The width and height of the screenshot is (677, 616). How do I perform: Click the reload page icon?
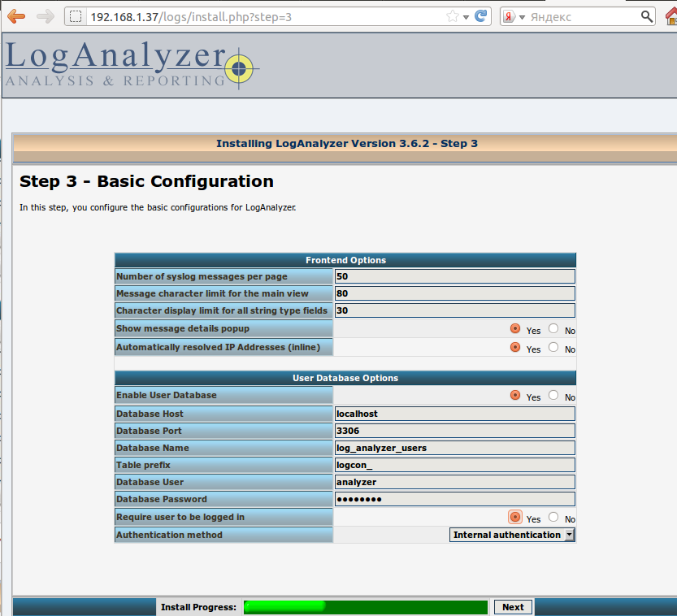coord(480,16)
